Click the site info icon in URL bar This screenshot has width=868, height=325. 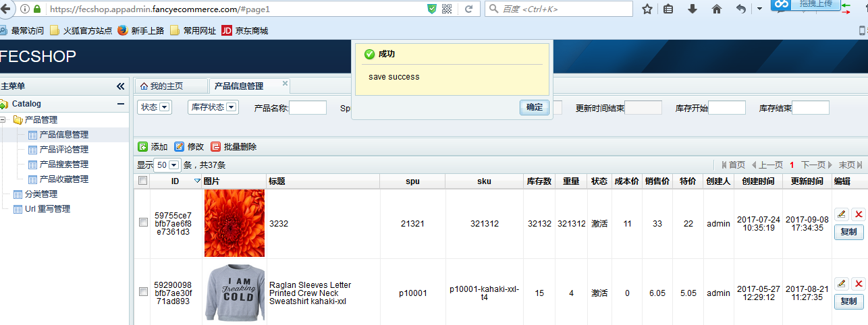click(25, 9)
